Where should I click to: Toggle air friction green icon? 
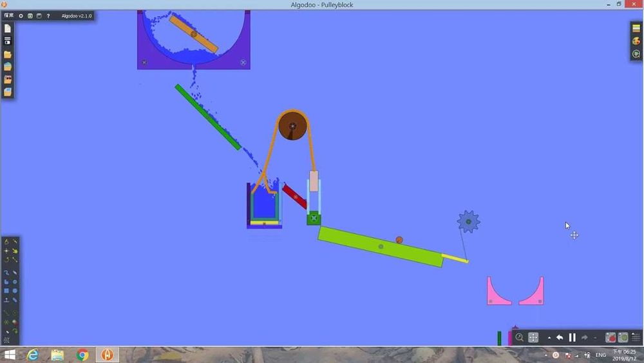[x=623, y=337]
